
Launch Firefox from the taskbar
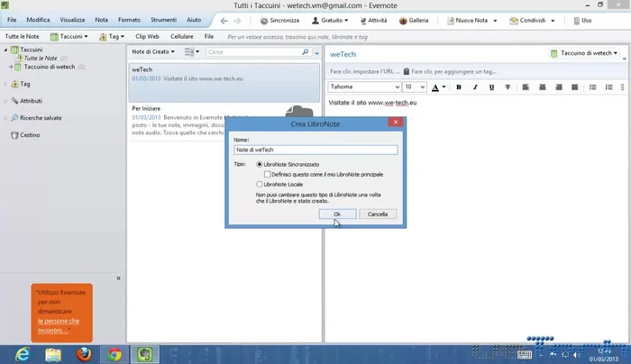click(x=83, y=353)
